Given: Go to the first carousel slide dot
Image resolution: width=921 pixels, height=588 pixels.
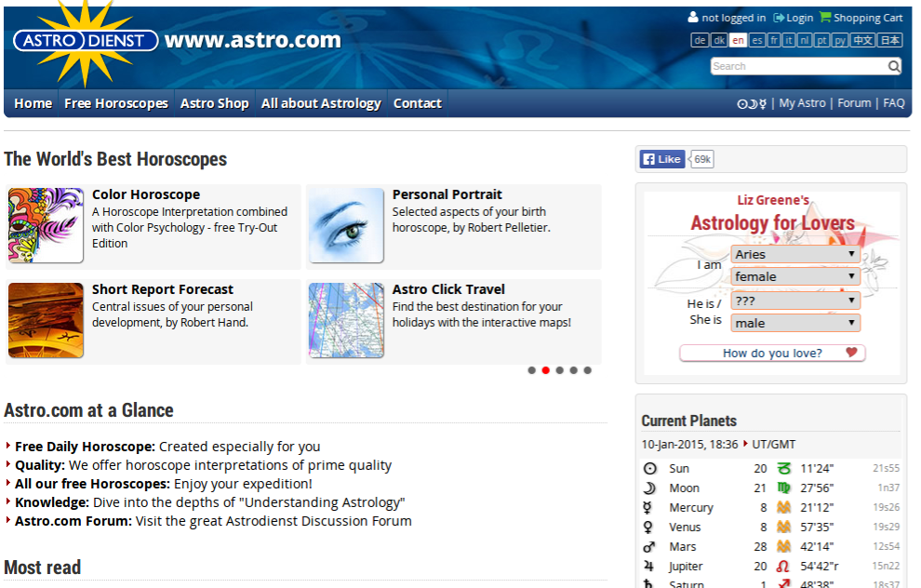Looking at the screenshot, I should tap(531, 370).
